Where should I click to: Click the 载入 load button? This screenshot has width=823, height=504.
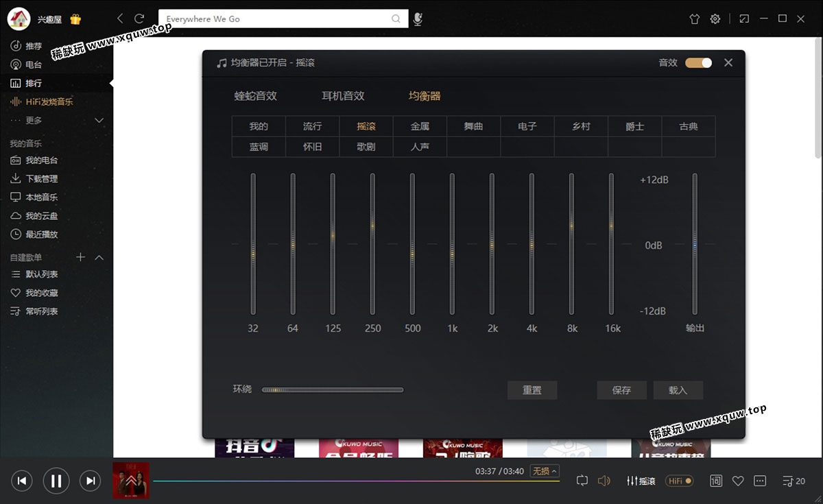click(x=678, y=390)
